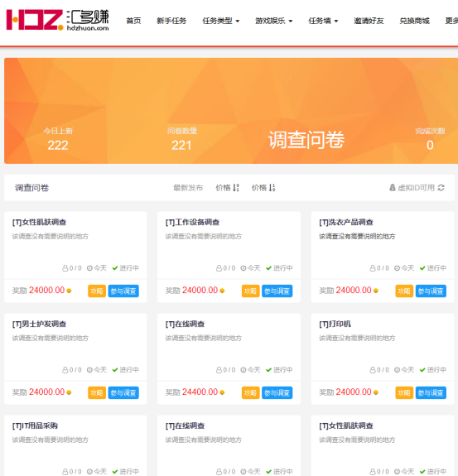
Task: Expand the 游戏娱乐 dropdown menu
Action: [273, 21]
